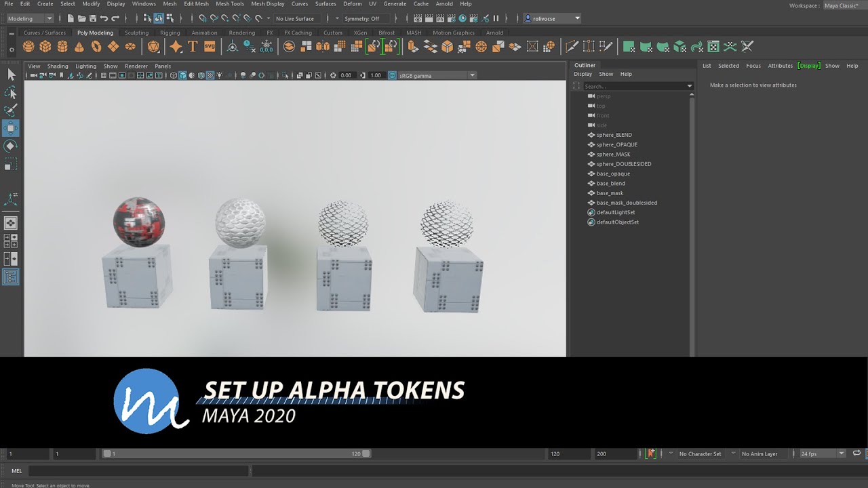Activate the Paint Selection tool
Viewport: 868px width, 488px height.
[x=11, y=110]
